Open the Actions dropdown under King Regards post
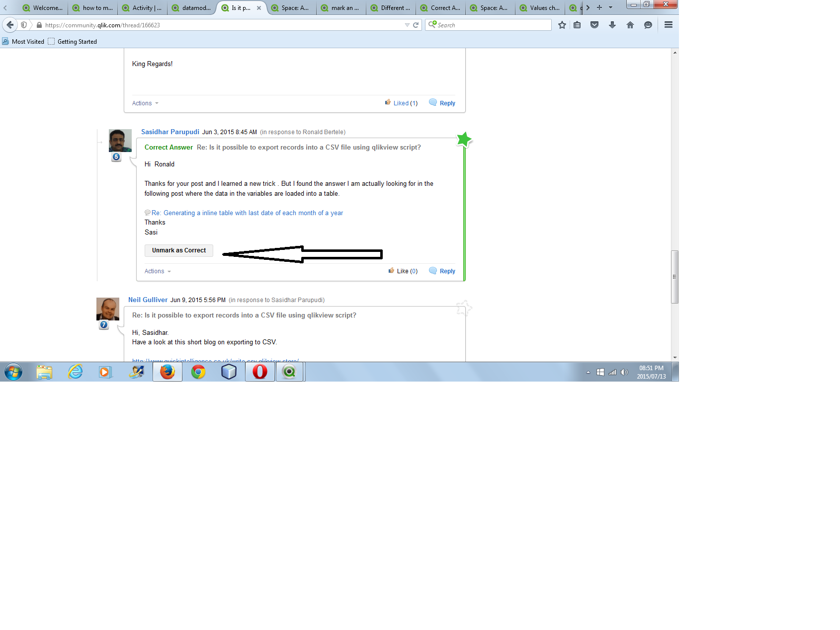The height and width of the screenshot is (630, 840). click(x=145, y=103)
